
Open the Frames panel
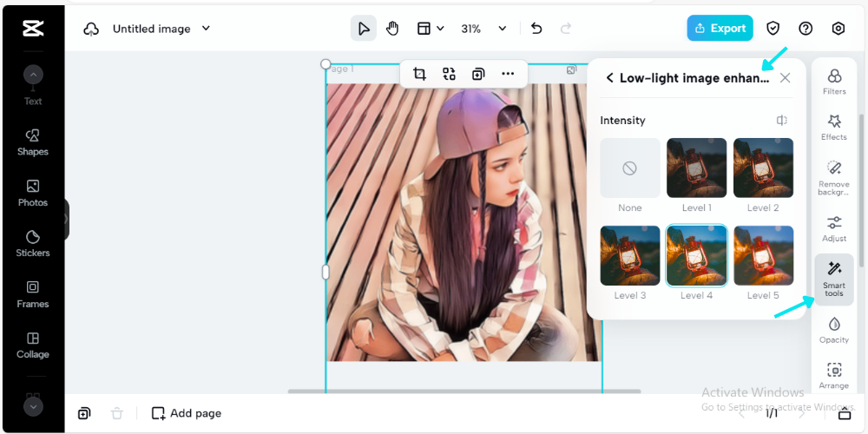point(33,294)
